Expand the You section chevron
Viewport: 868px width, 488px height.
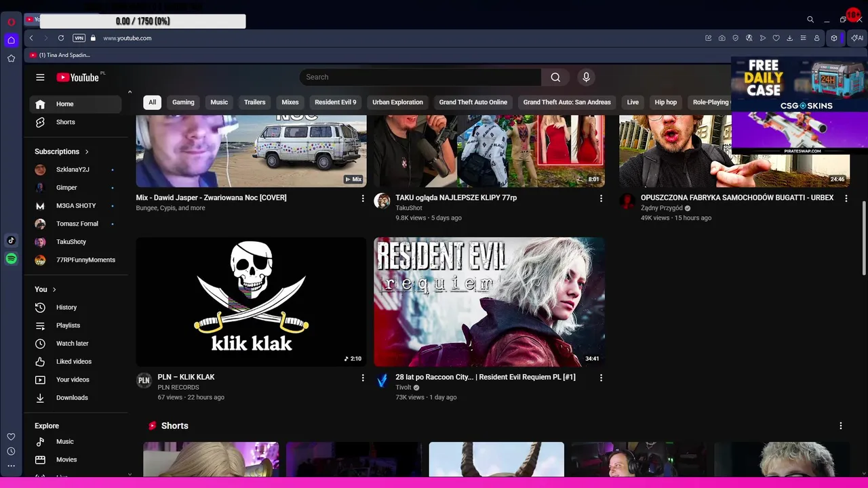(x=54, y=289)
